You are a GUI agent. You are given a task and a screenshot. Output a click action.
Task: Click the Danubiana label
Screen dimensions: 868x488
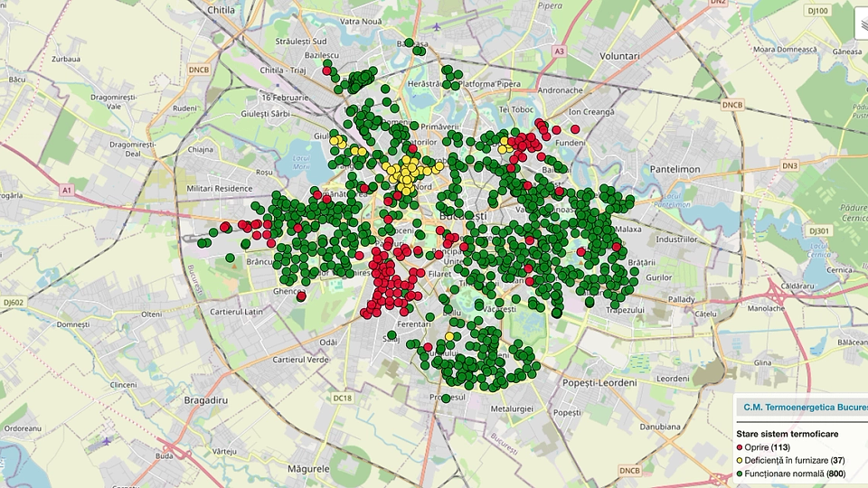pyautogui.click(x=660, y=427)
